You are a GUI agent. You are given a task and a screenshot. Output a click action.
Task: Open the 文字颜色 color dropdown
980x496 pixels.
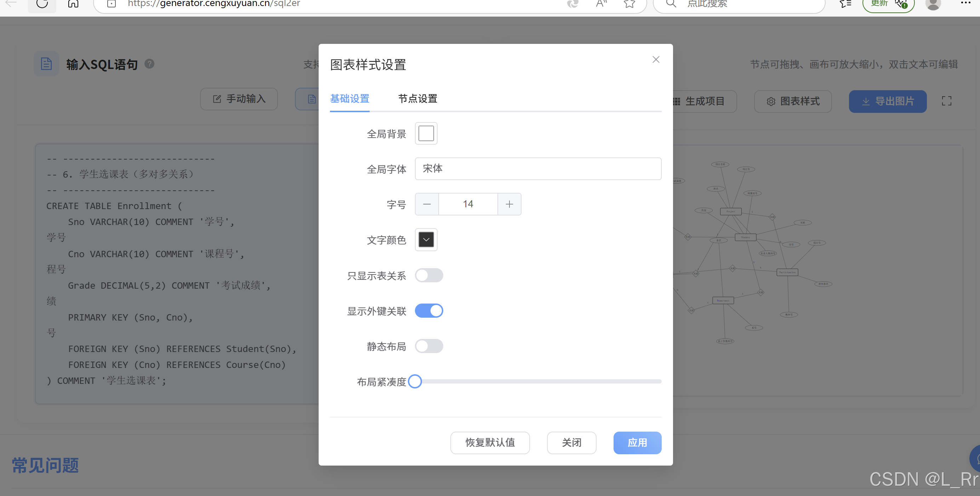tap(426, 240)
